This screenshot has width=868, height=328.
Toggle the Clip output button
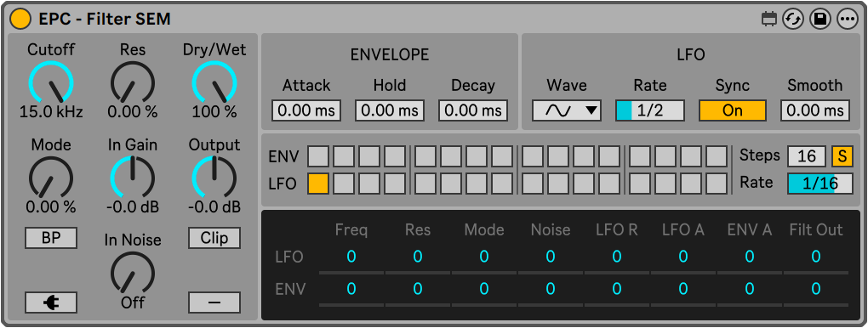[214, 238]
